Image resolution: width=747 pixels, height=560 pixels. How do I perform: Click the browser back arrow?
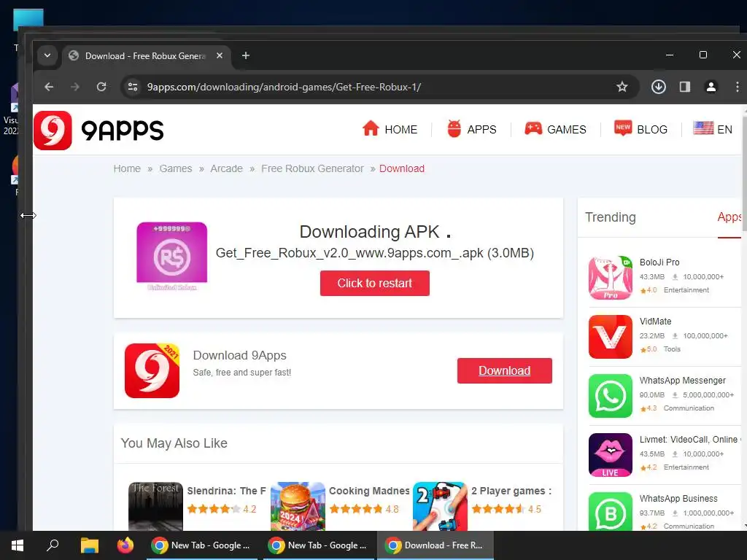pyautogui.click(x=49, y=87)
